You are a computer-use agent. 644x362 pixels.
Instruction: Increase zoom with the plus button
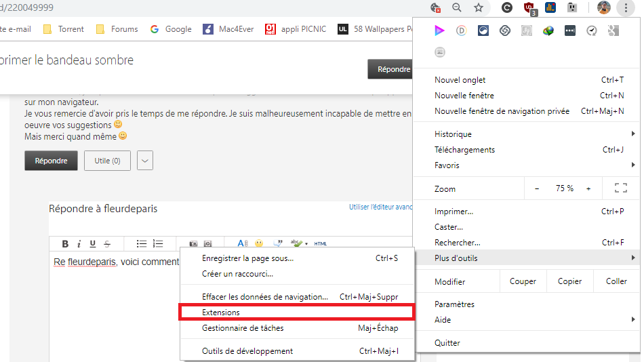point(588,188)
